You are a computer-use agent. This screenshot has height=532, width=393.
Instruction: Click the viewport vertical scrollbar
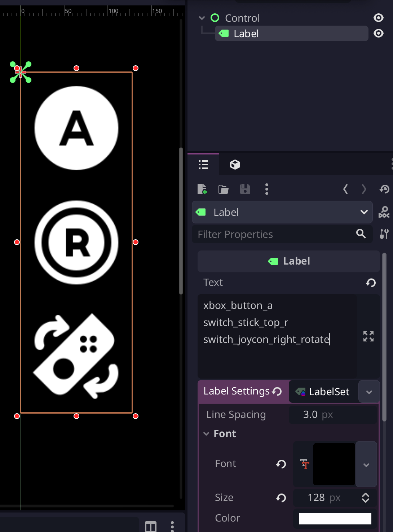tap(181, 221)
